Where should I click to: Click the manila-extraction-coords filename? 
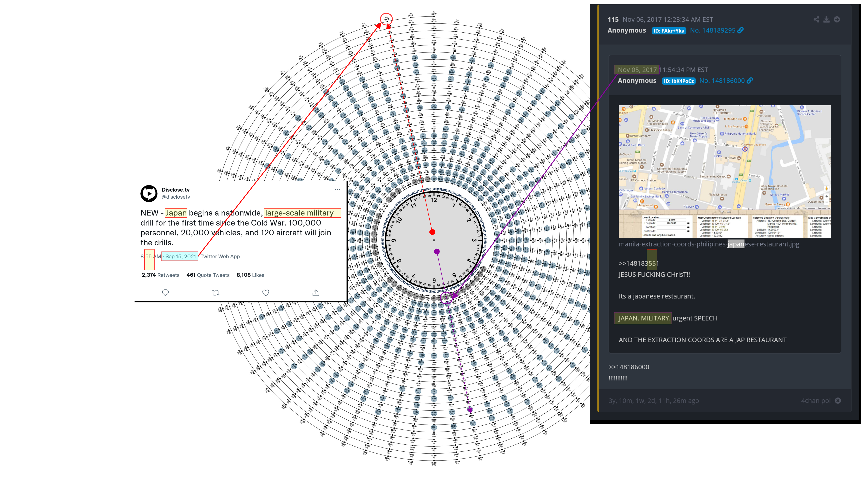tap(709, 244)
